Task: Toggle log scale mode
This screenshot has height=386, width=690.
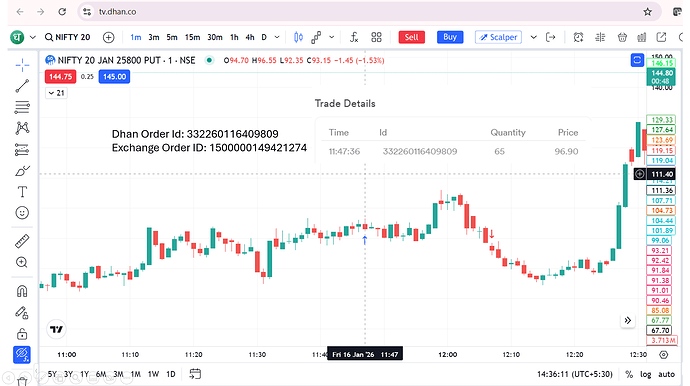Action: [646, 374]
